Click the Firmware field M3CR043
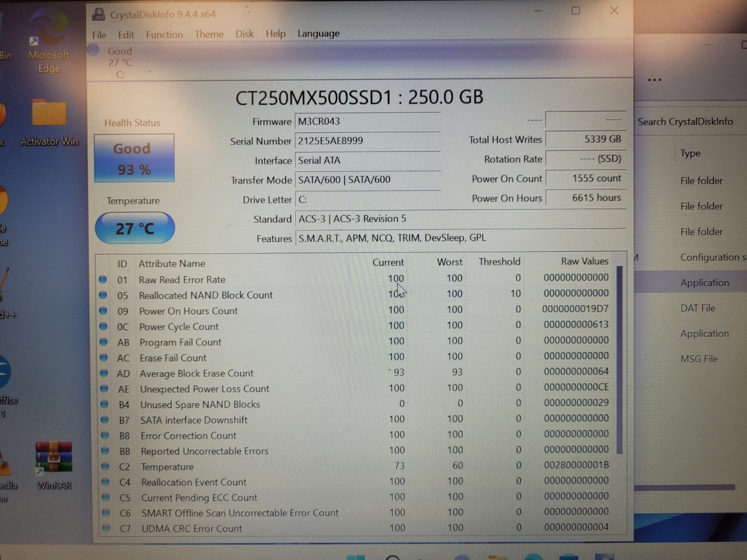Screen dimensions: 747x560 coord(367,121)
